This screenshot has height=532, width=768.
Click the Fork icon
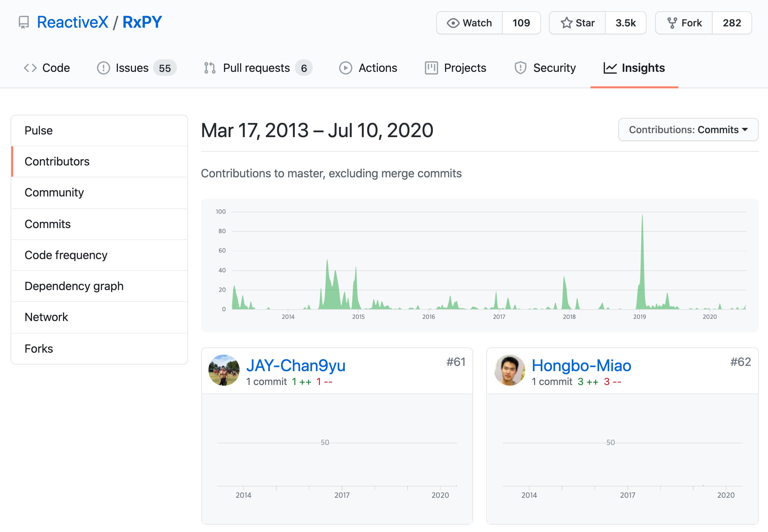[x=672, y=23]
